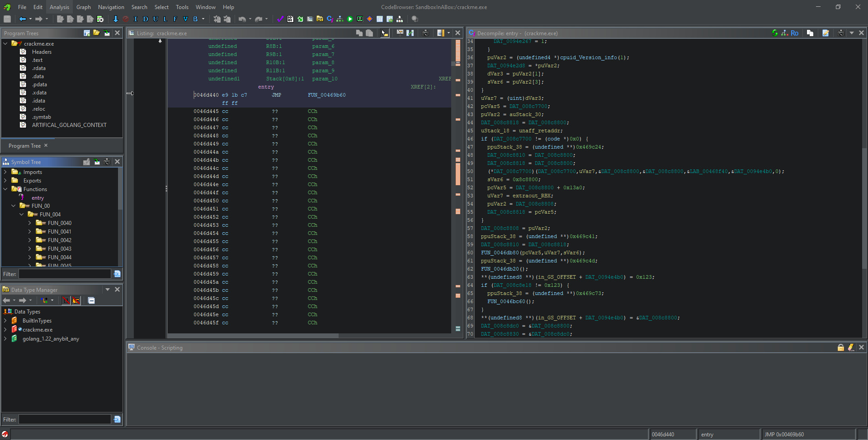This screenshot has width=868, height=440.
Task: Toggle filter pointers icon in Data Type Manager
Action: pos(76,300)
